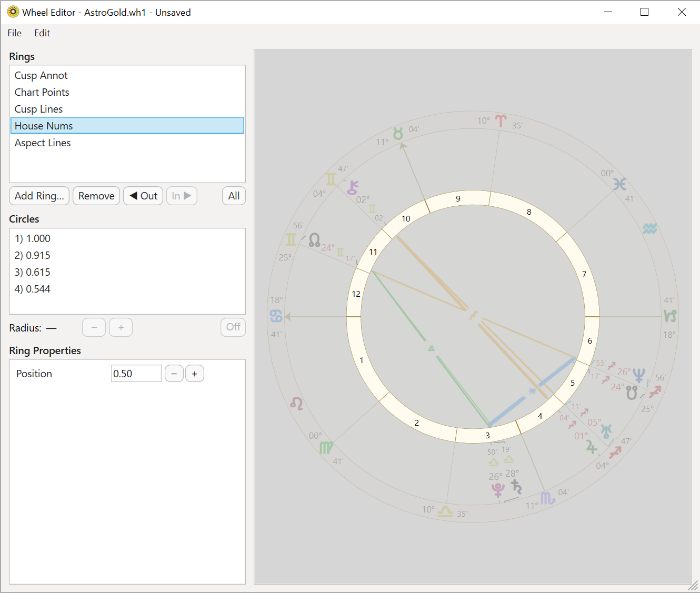Click the Leo glyph on wheel
The width and height of the screenshot is (700, 593).
click(x=296, y=404)
